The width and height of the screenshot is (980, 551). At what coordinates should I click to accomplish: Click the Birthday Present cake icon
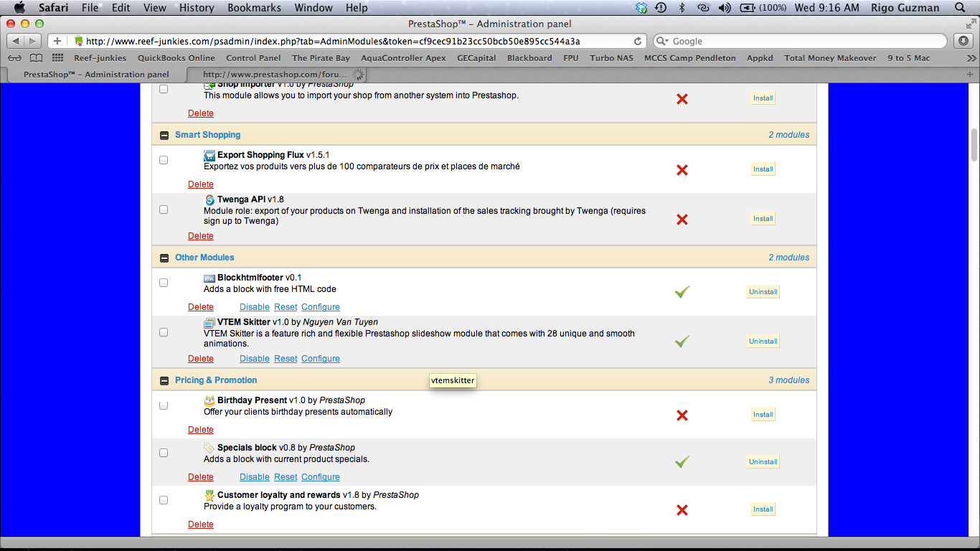209,400
